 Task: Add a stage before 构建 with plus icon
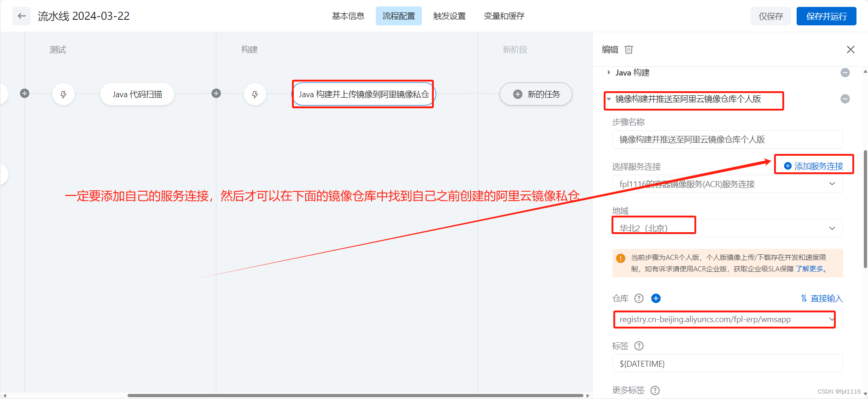tap(216, 94)
